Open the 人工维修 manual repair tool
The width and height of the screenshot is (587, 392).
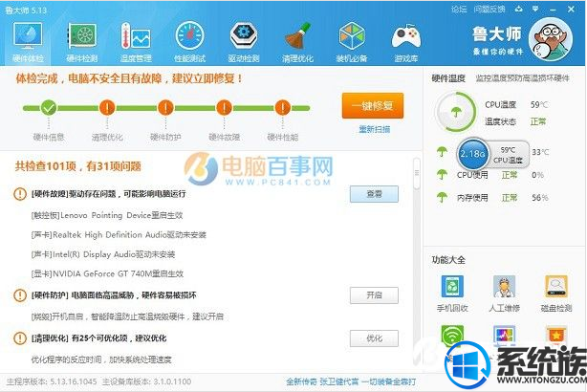pos(504,294)
